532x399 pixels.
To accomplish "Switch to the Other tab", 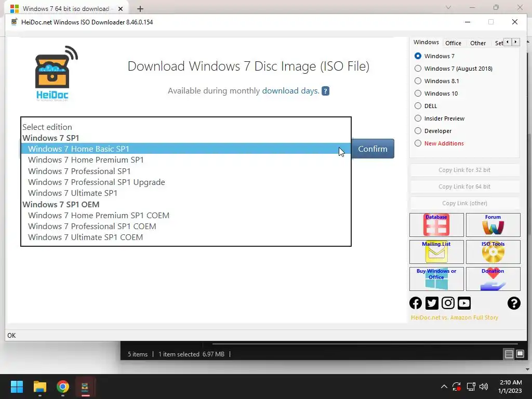I will tap(478, 43).
